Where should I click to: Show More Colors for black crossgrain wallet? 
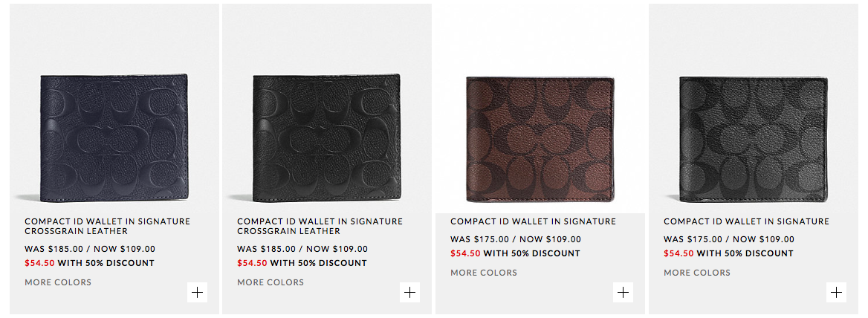click(x=271, y=282)
